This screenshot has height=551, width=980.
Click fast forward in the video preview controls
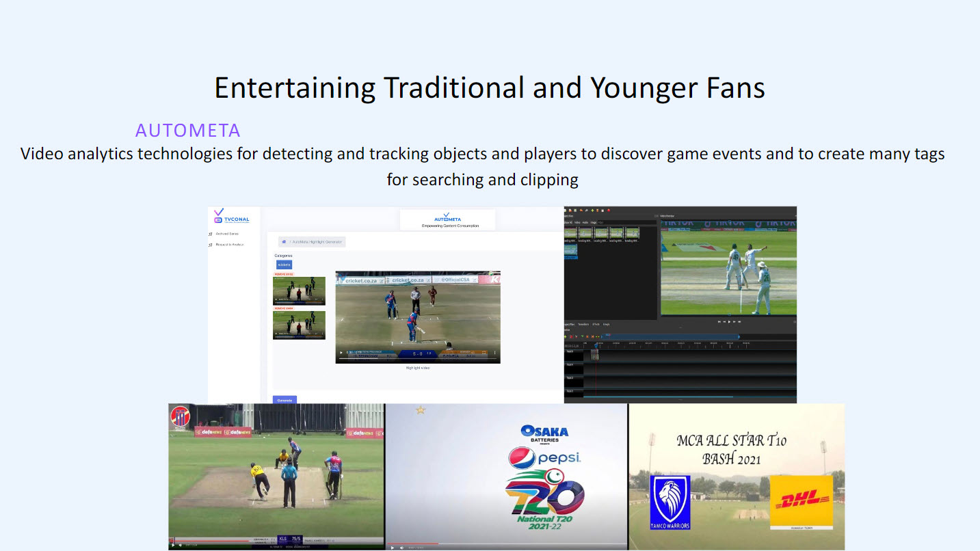pos(735,321)
